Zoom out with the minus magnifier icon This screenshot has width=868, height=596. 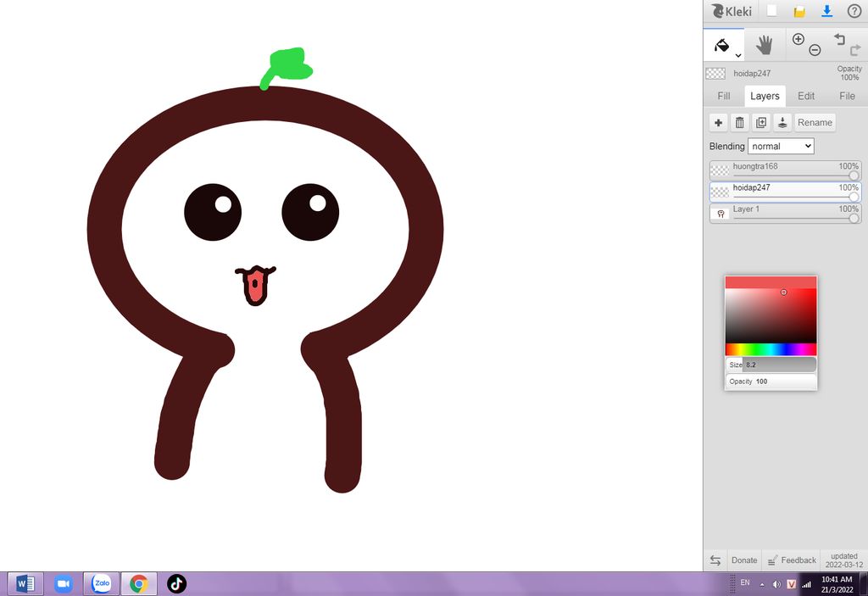(x=815, y=50)
